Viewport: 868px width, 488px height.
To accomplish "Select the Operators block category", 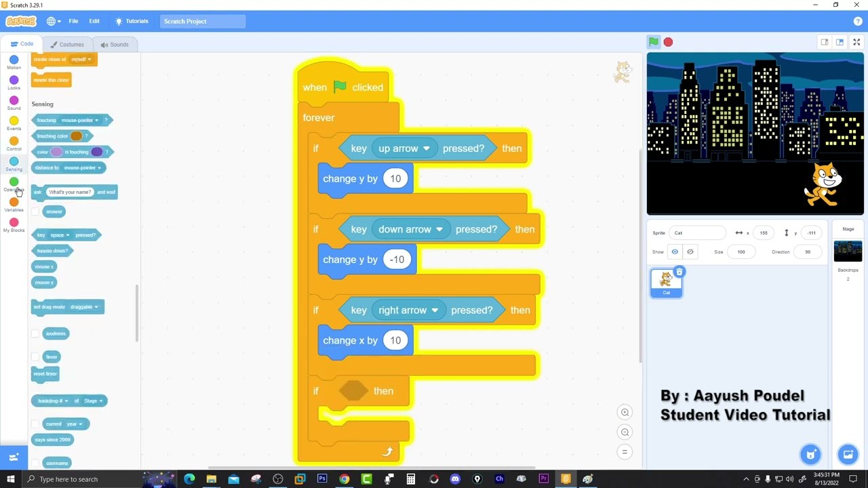I will pos(14,185).
